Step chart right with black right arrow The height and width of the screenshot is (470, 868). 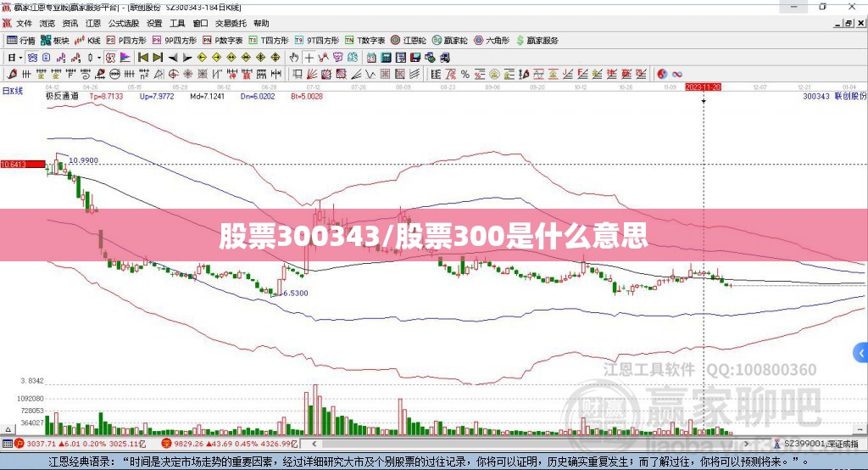[187, 58]
